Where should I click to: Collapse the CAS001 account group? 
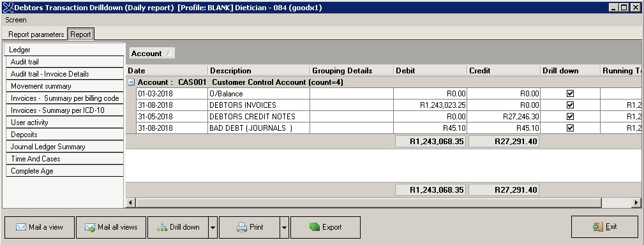[131, 82]
